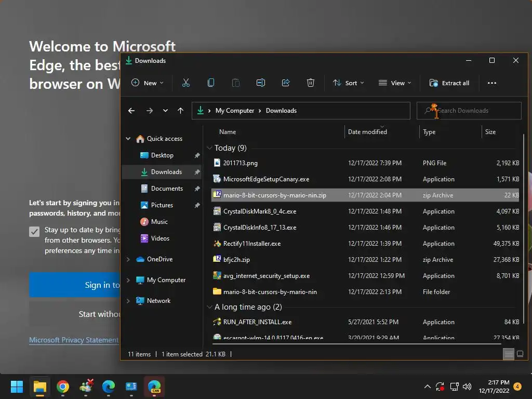The width and height of the screenshot is (532, 399).
Task: Open Edge Canary from taskbar
Action: point(154,387)
